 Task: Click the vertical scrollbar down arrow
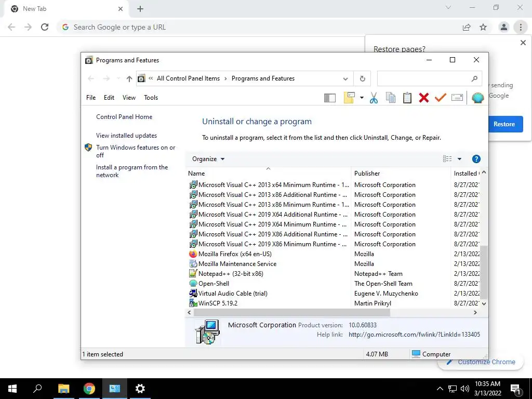tap(484, 303)
